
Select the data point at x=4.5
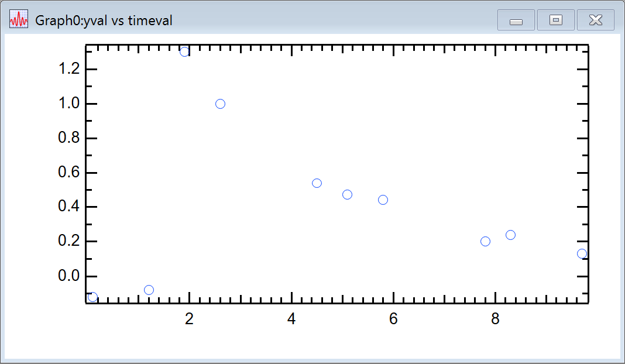click(x=317, y=183)
